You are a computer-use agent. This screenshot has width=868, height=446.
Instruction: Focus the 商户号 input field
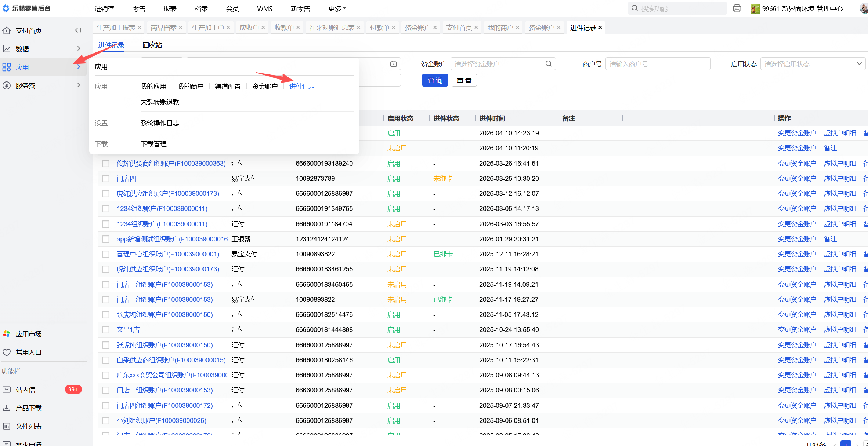[x=657, y=64]
